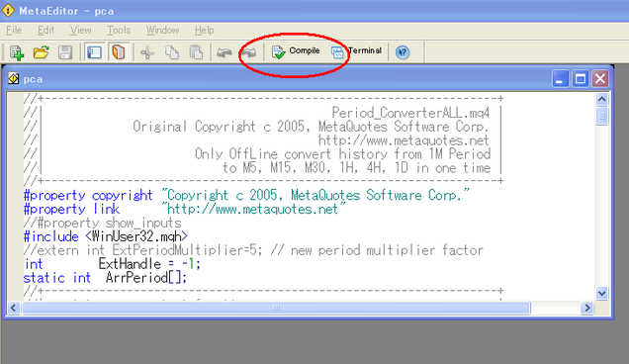Open help with the question mark icon
Viewport: 629px width, 364px height.
click(x=403, y=52)
